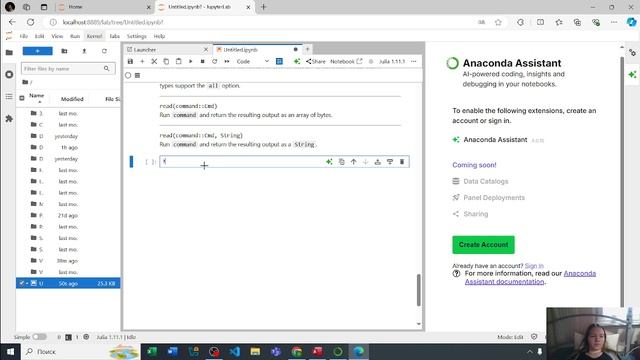
Task: Move the active cell down
Action: coord(365,162)
